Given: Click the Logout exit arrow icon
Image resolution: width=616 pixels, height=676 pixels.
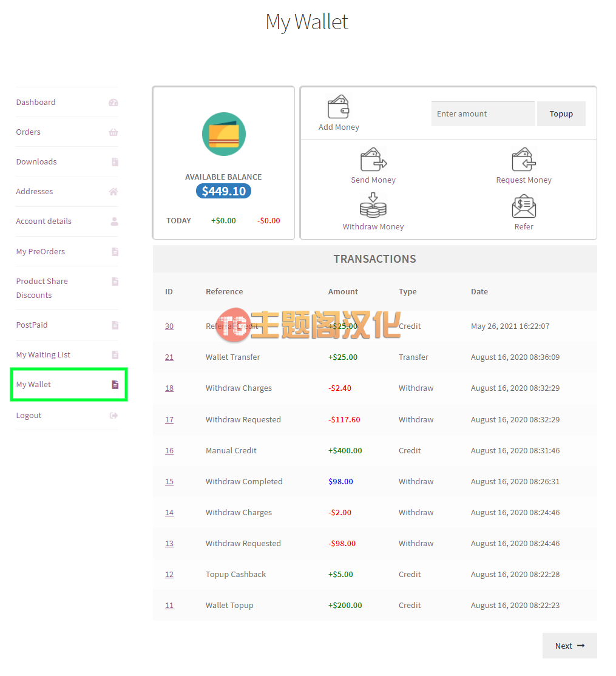Looking at the screenshot, I should (x=114, y=416).
